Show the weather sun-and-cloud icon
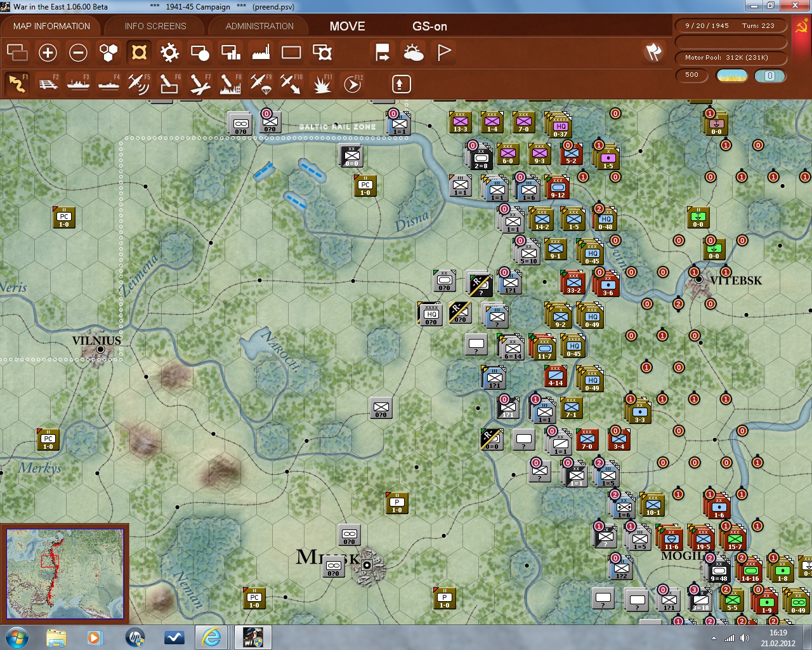The image size is (812, 650). point(413,52)
